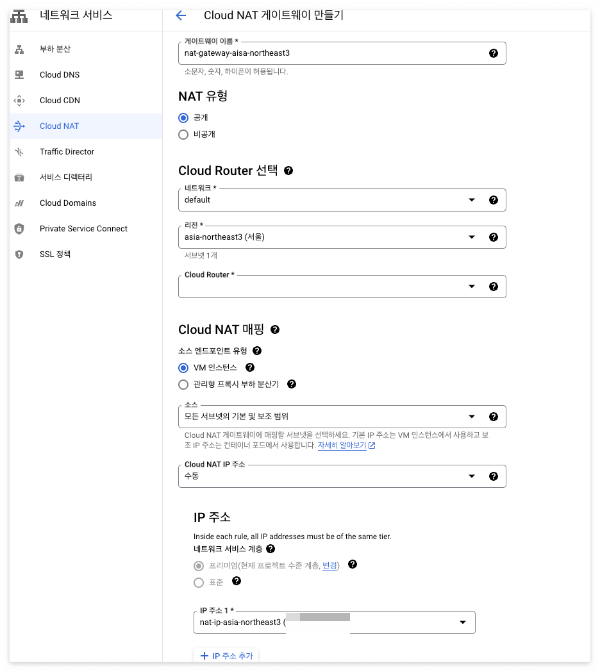
Task: Select the 표준 tier radio
Action: tap(199, 583)
